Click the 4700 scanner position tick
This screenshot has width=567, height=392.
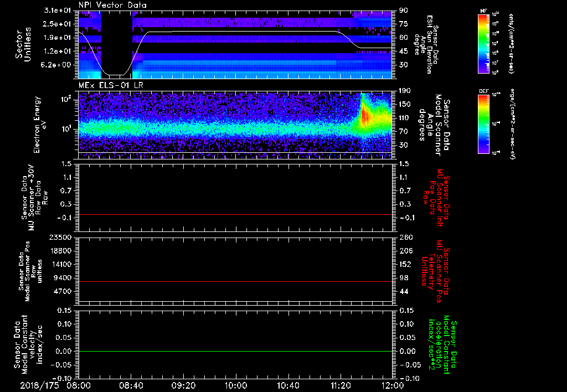62,291
